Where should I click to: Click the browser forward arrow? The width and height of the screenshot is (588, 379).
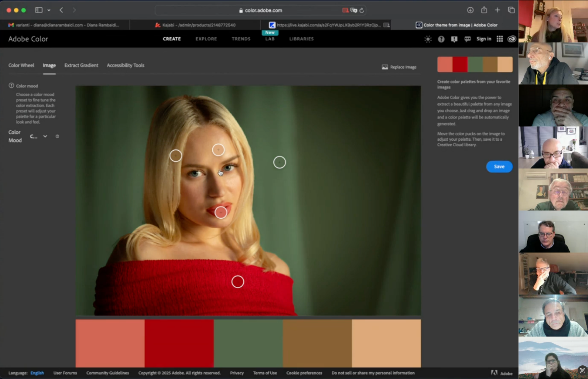click(x=74, y=10)
